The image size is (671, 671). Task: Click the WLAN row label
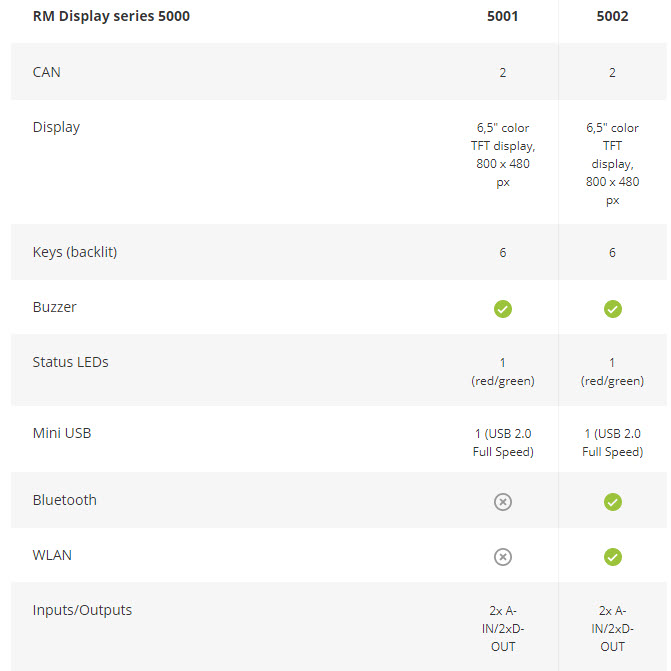pos(52,555)
